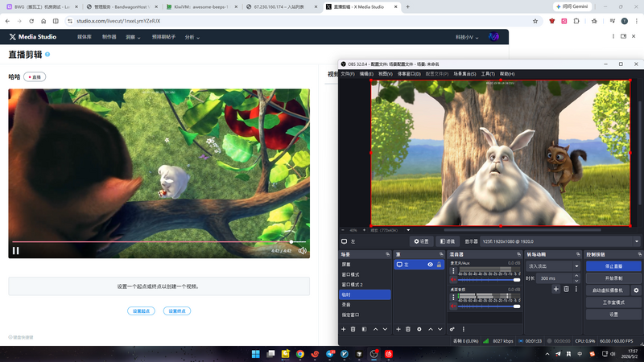
Task: Seek on the X video progress bar
Action: 159,242
